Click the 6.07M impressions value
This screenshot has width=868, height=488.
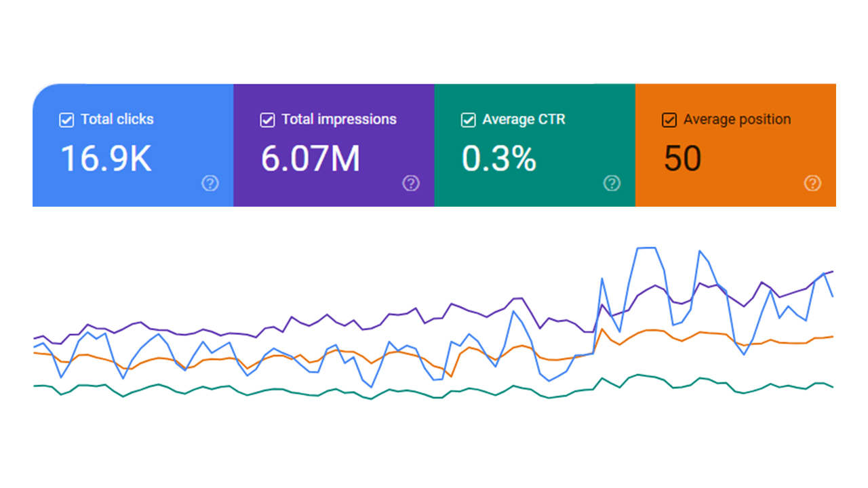click(311, 158)
